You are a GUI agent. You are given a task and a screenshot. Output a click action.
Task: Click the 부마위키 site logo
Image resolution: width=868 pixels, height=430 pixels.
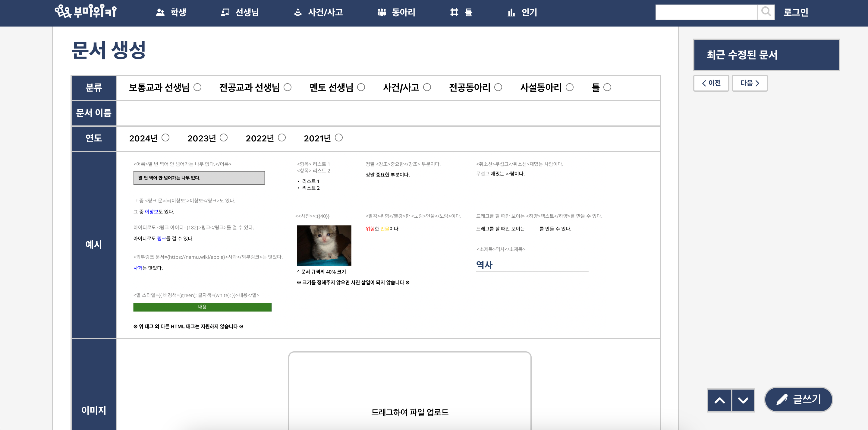point(86,12)
